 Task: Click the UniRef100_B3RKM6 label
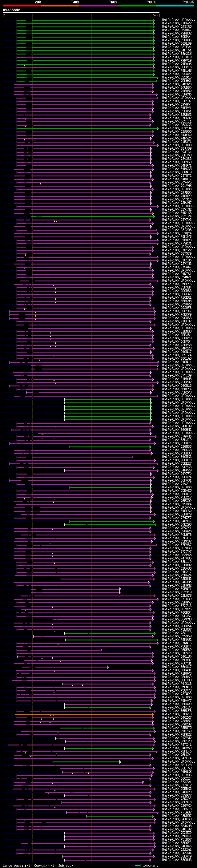point(177,94)
